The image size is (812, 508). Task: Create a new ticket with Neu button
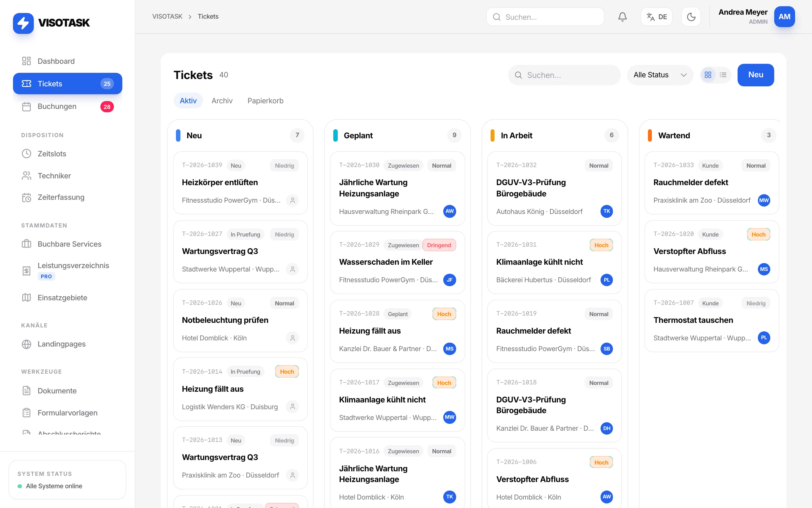tap(756, 75)
